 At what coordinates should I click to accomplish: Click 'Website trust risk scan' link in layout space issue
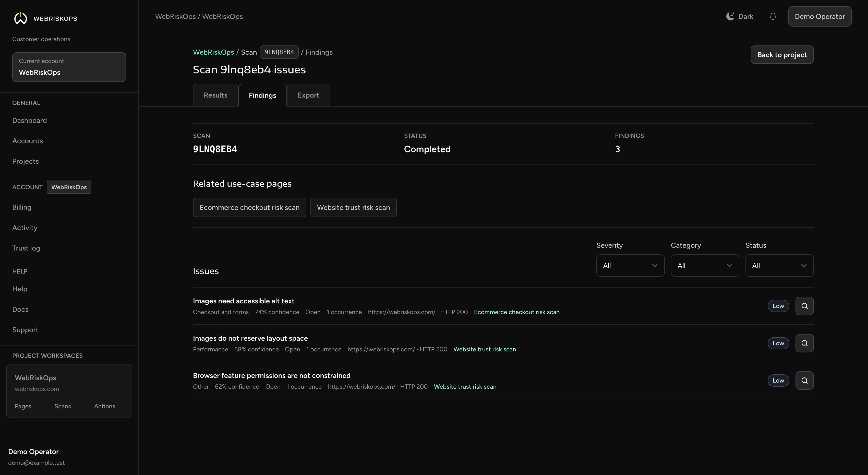[485, 349]
